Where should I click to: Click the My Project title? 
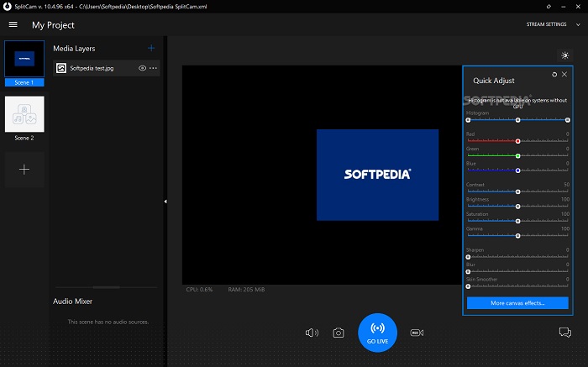[53, 25]
